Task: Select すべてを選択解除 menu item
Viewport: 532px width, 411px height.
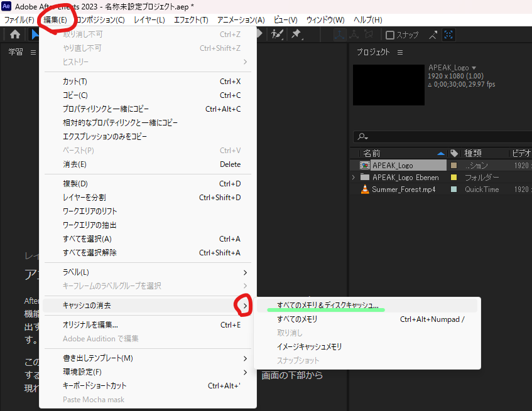Action: pyautogui.click(x=148, y=253)
